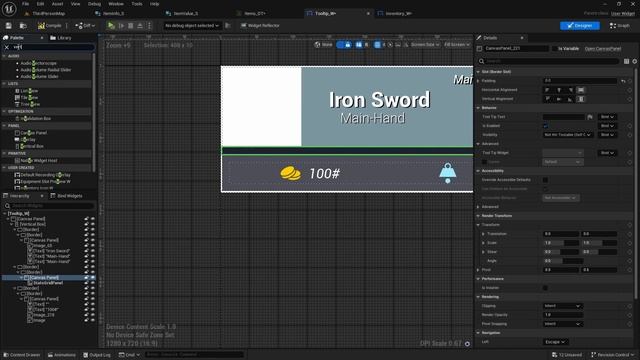Open the Asset menu

(x=57, y=4)
